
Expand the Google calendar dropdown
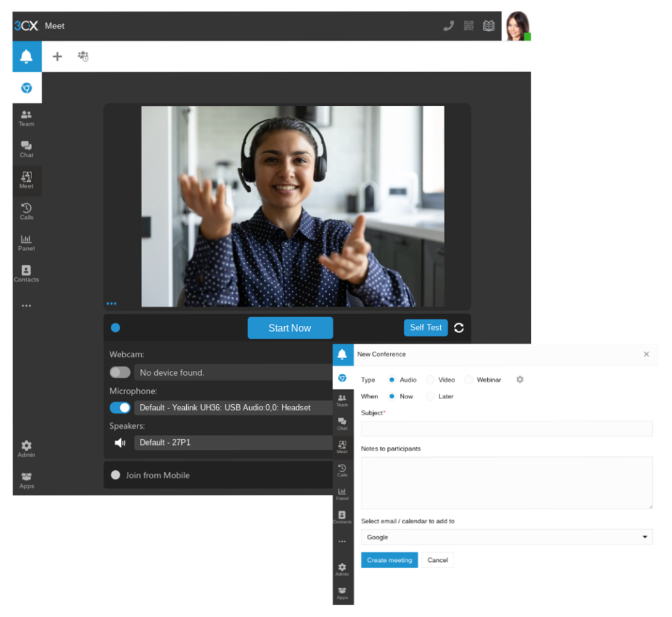[507, 537]
